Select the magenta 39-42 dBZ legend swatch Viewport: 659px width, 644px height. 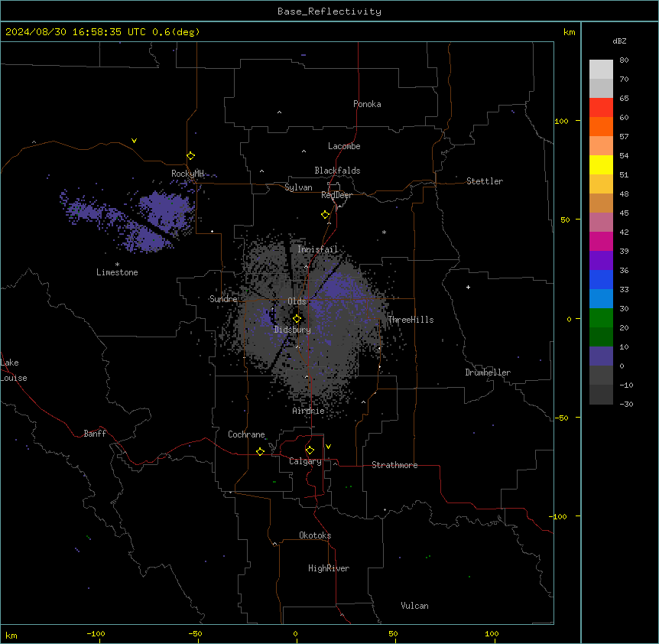pos(601,241)
